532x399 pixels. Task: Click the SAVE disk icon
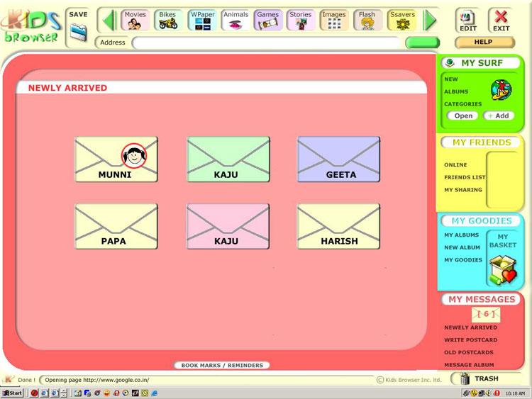(x=78, y=32)
